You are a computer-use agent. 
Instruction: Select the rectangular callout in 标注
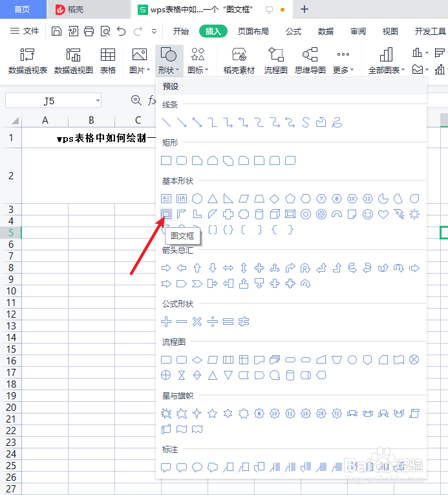pyautogui.click(x=166, y=467)
